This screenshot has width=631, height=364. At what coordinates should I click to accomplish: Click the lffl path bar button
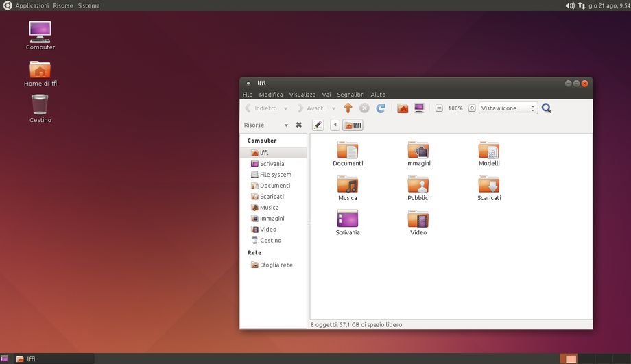(353, 125)
